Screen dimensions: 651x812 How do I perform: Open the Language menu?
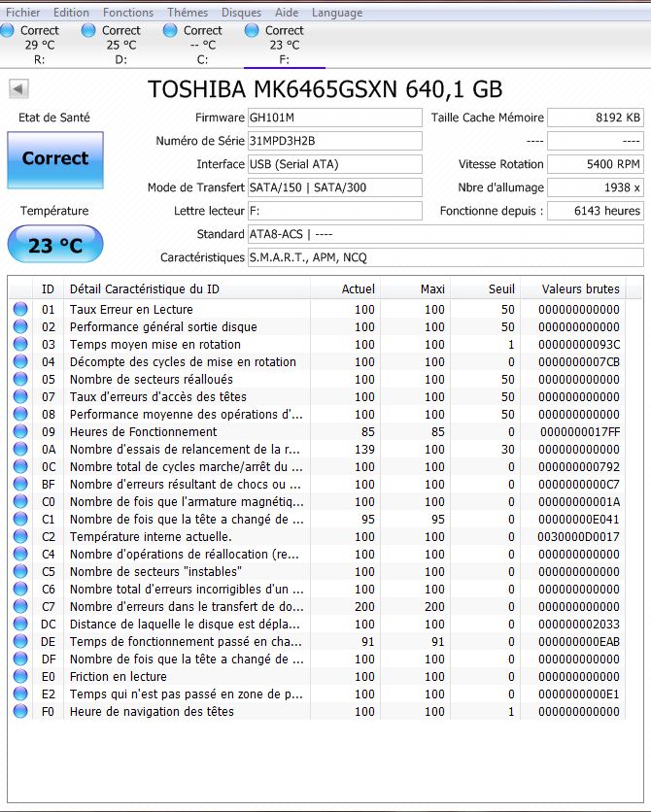click(x=337, y=13)
